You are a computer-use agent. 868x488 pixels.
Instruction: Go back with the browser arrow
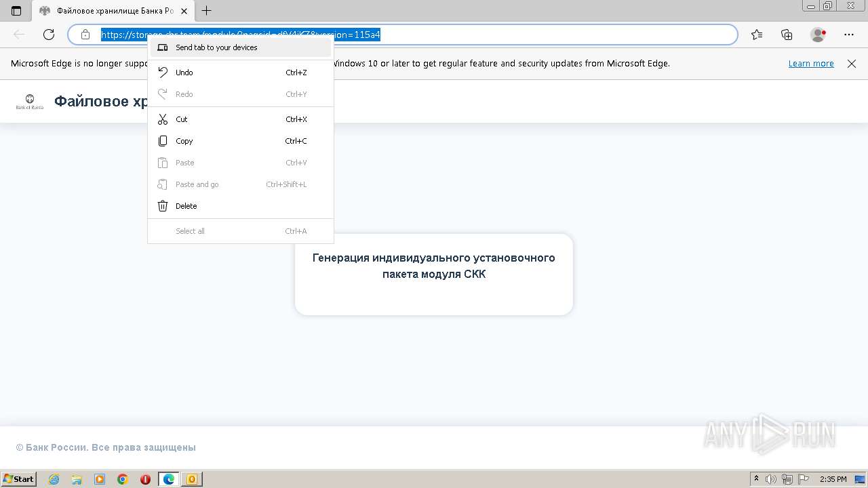[19, 35]
